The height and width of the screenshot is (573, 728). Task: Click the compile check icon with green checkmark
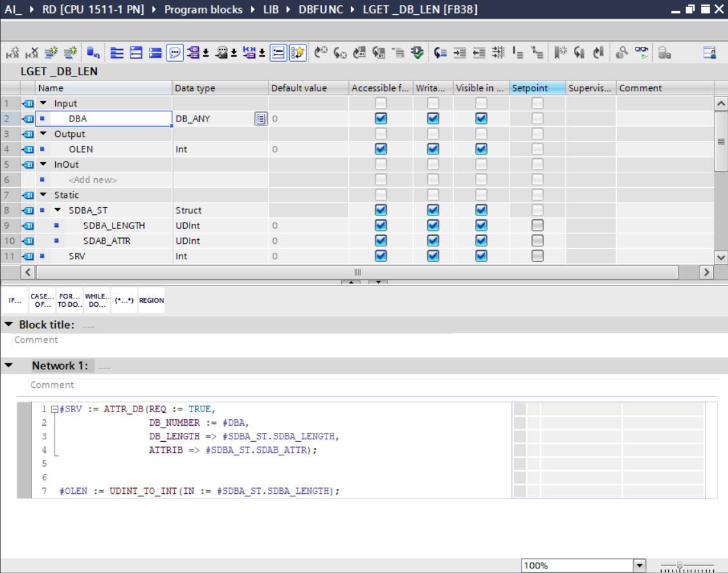pos(418,53)
